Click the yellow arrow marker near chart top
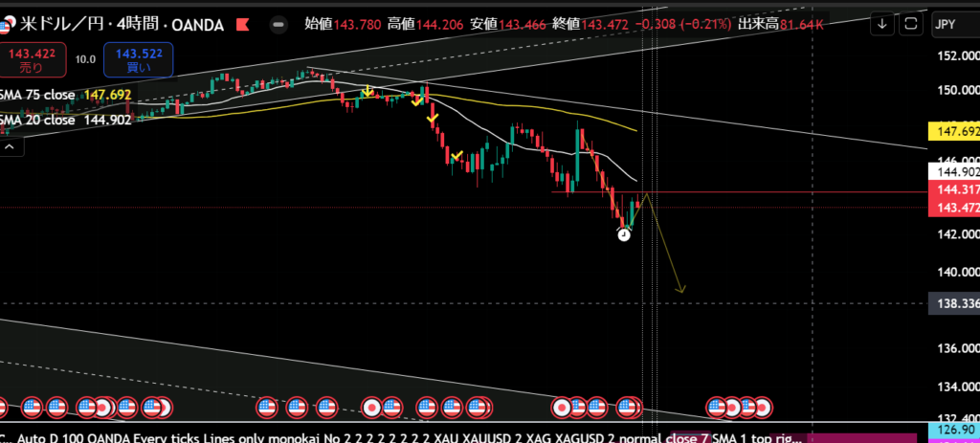The image size is (980, 443). (367, 91)
